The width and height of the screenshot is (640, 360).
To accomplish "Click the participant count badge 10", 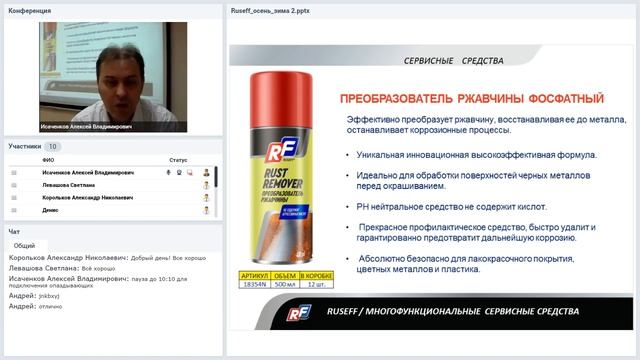I will (x=52, y=147).
